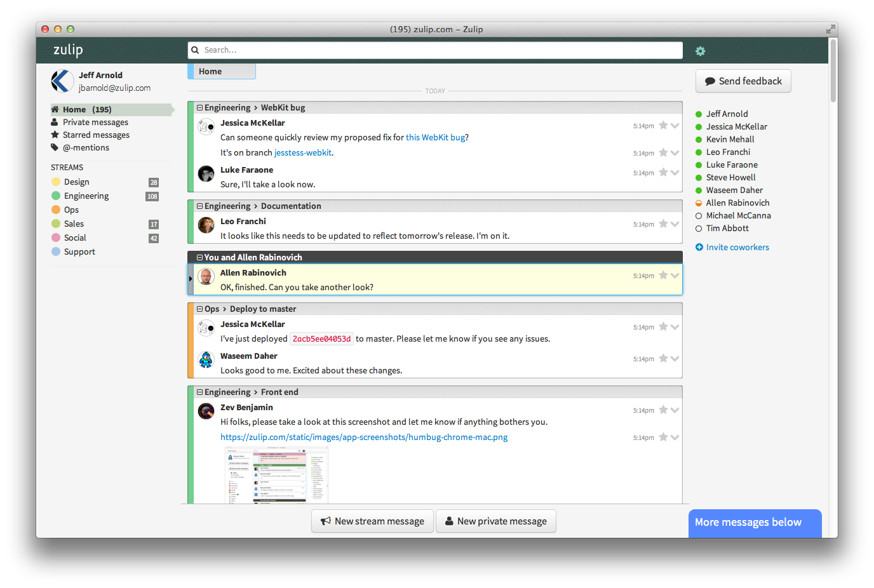Open chevron menu on Leo Franchi's message
The width and height of the screenshot is (874, 588).
click(675, 224)
